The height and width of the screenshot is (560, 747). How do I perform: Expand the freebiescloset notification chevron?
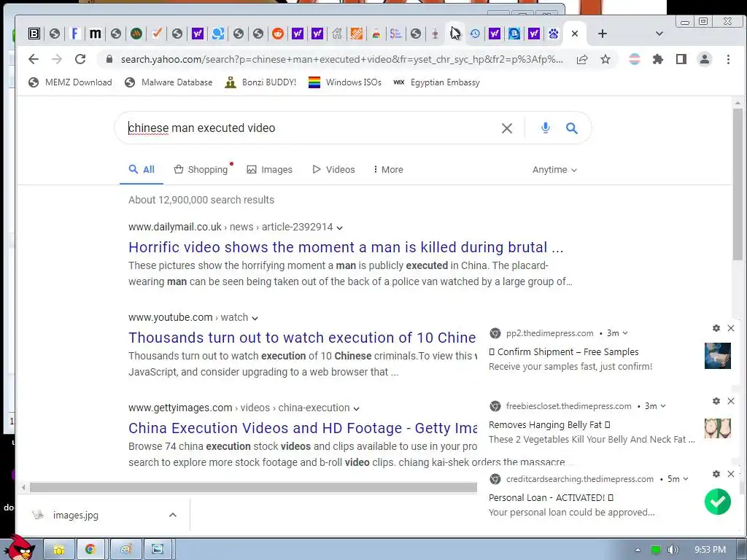click(x=663, y=406)
